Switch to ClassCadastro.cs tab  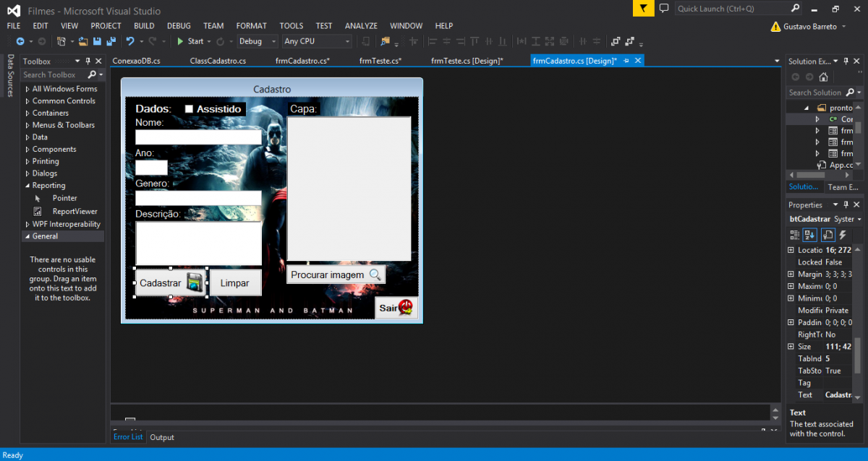click(218, 61)
